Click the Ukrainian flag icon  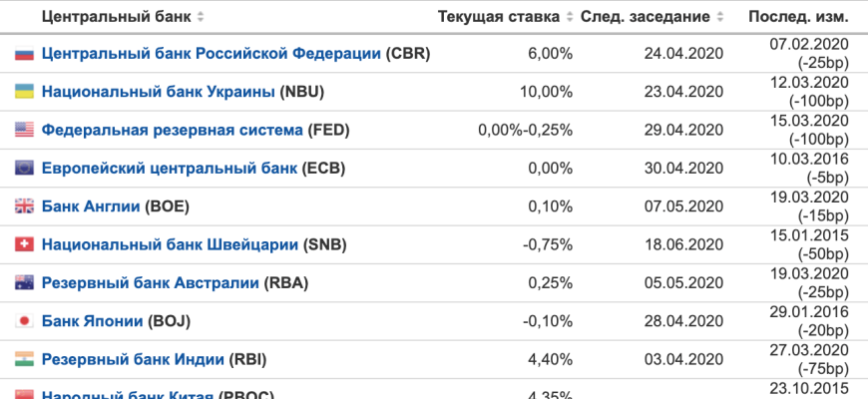25,92
